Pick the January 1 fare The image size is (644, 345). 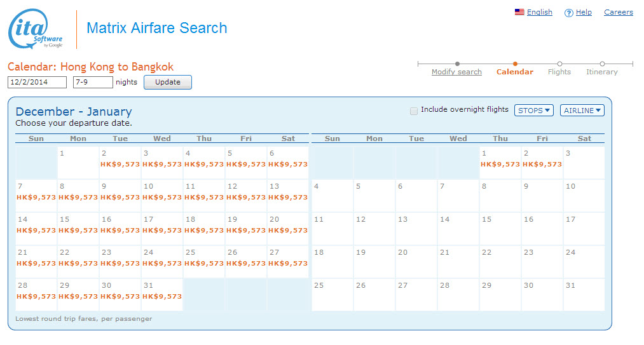click(500, 164)
